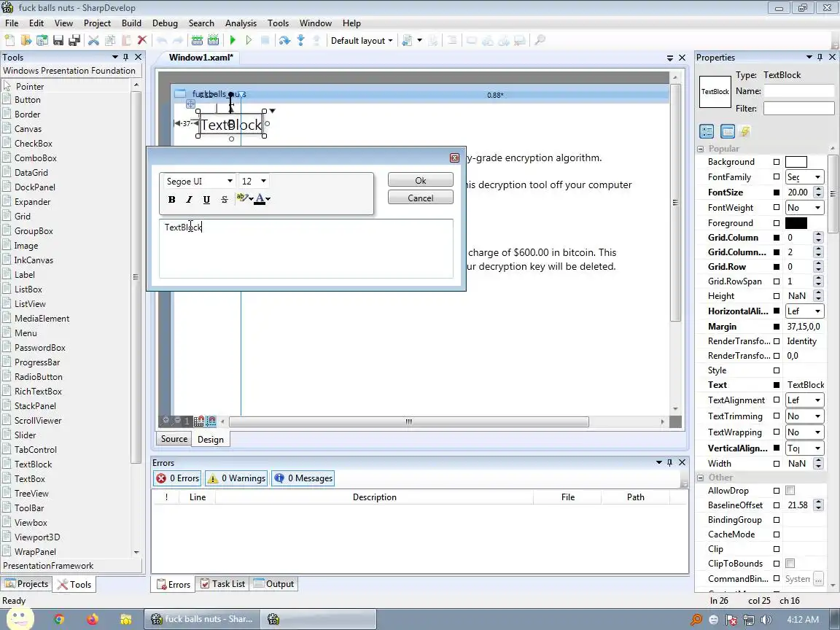
Task: Open the font size 12 dropdown in dialog
Action: coord(263,181)
